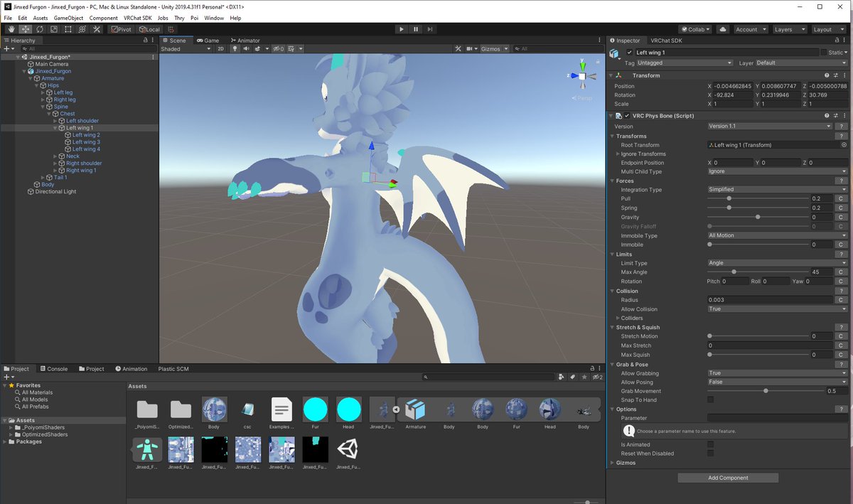Toggle the Pivot handle position button

click(121, 29)
